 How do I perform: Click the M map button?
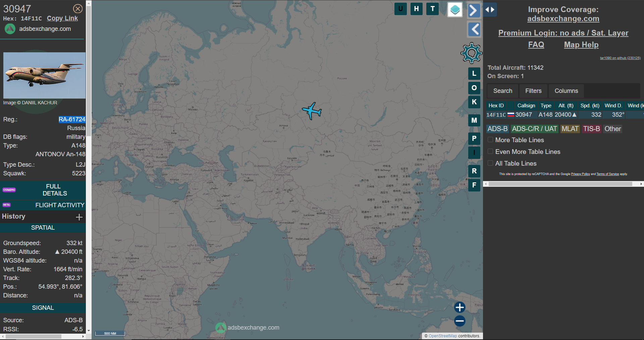[x=474, y=120]
